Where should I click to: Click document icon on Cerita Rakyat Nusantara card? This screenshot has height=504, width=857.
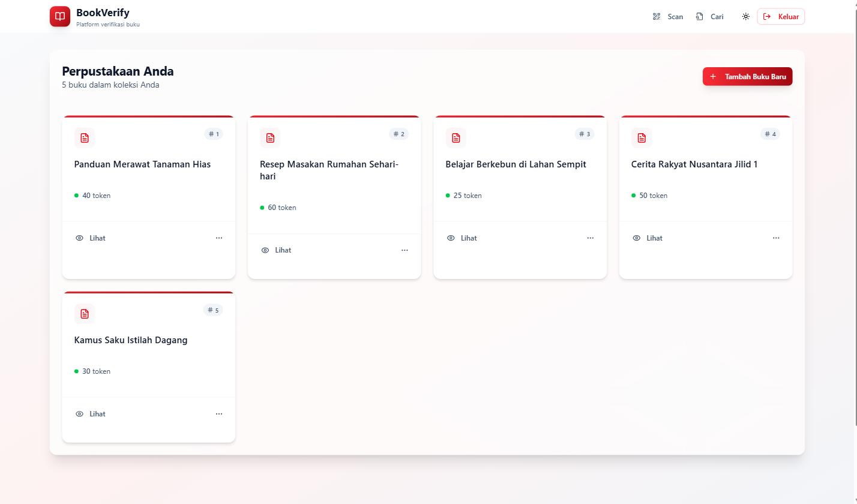642,138
